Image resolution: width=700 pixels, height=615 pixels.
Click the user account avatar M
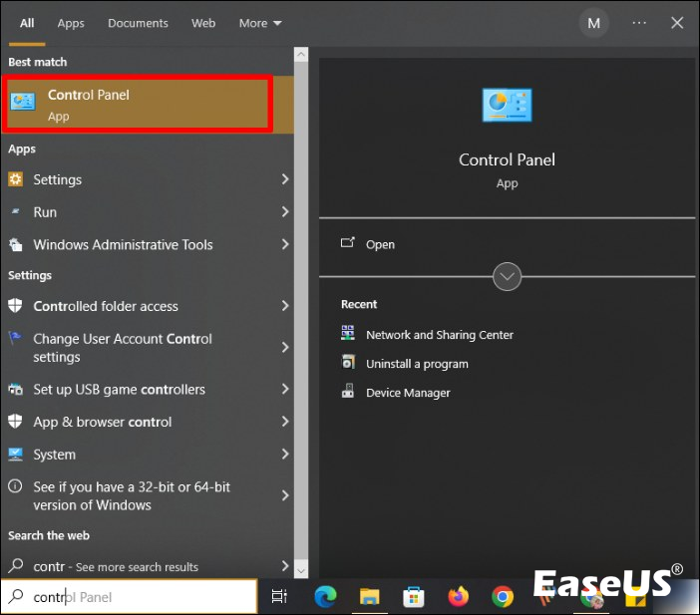(x=594, y=23)
